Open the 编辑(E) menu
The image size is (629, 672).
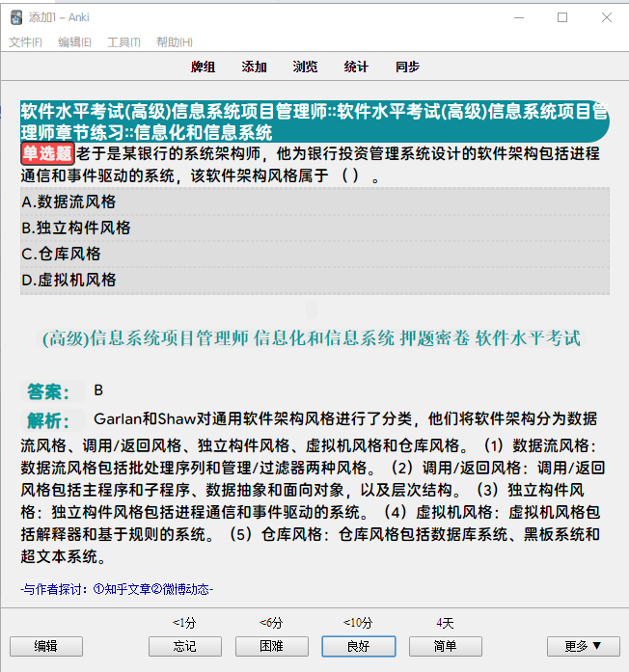point(74,42)
